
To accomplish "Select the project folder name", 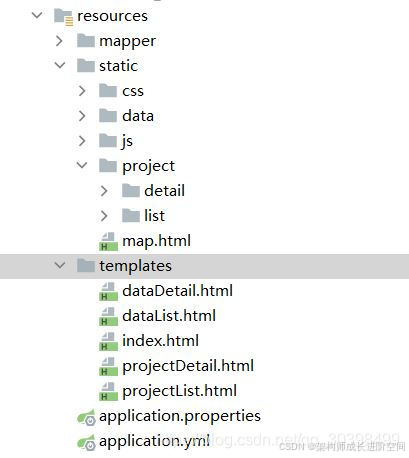I will (148, 166).
